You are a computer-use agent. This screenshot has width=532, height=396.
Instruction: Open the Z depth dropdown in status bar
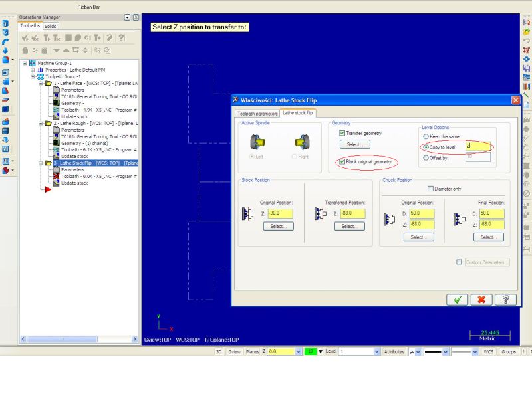298,352
